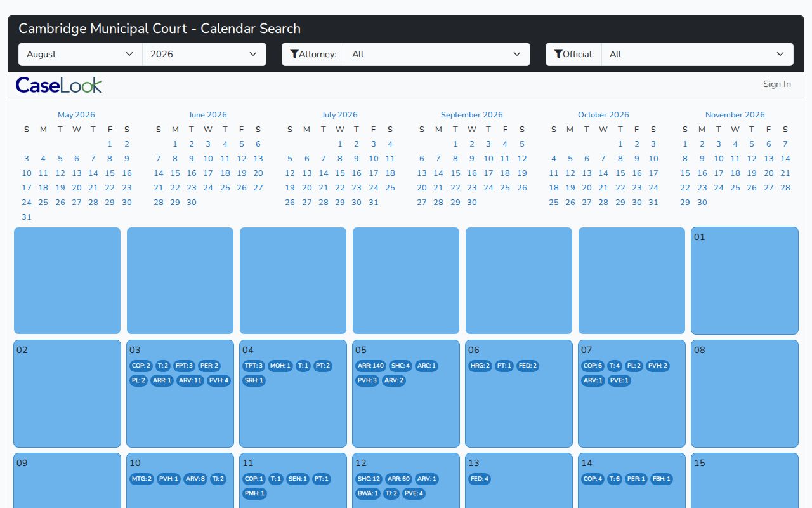The height and width of the screenshot is (508, 812).
Task: Select the July 2026 month heading
Action: 339,115
